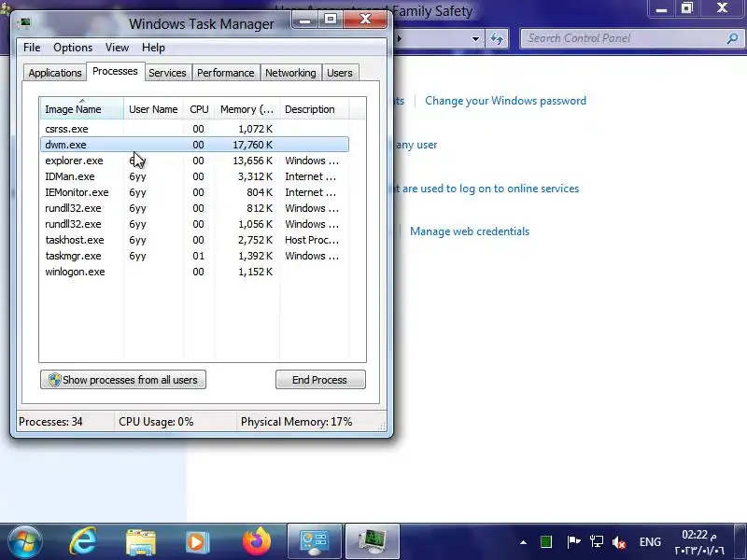Click the muted volume tray icon
The height and width of the screenshot is (560, 747).
(x=619, y=542)
